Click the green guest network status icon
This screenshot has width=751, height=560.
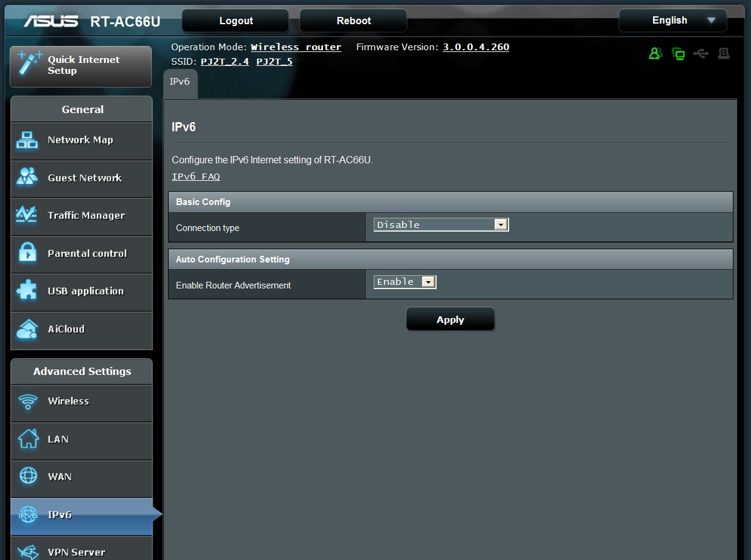(x=655, y=54)
